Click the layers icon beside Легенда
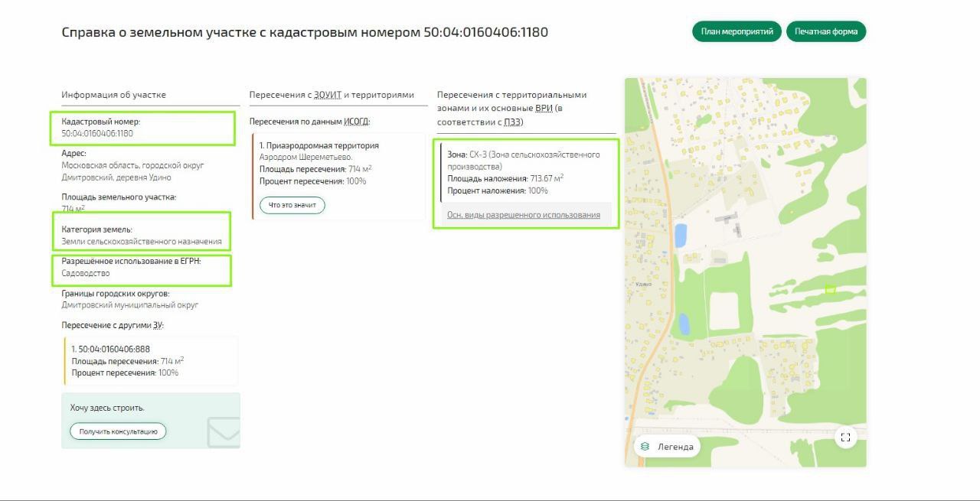The height and width of the screenshot is (501, 980). pyautogui.click(x=645, y=447)
